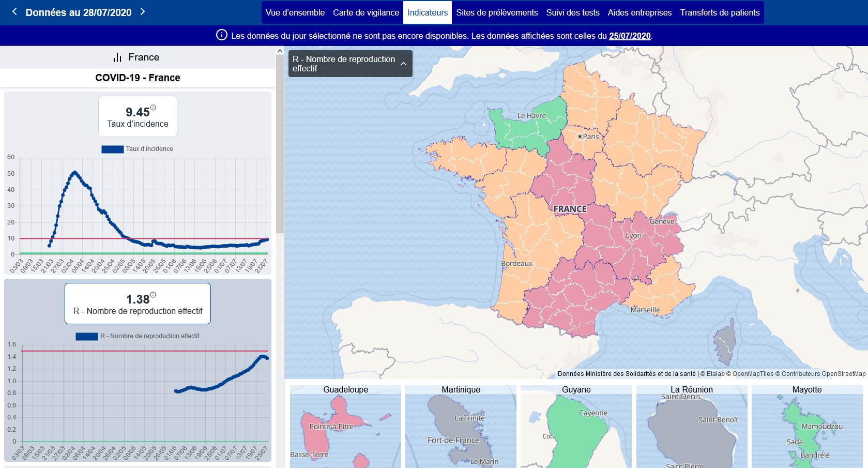
Task: Switch to Carte de vigilance tab
Action: click(366, 12)
